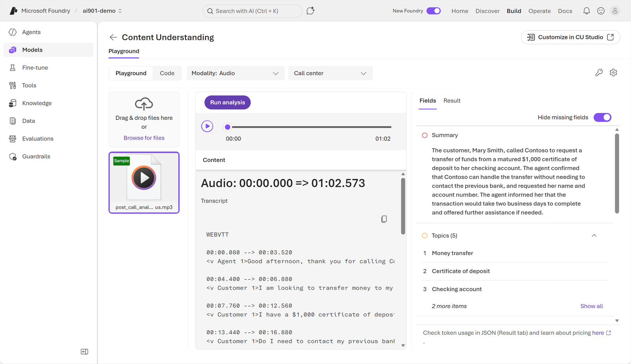This screenshot has height=364, width=631.
Task: Open the Evaluations scale icon
Action: [x=13, y=139]
